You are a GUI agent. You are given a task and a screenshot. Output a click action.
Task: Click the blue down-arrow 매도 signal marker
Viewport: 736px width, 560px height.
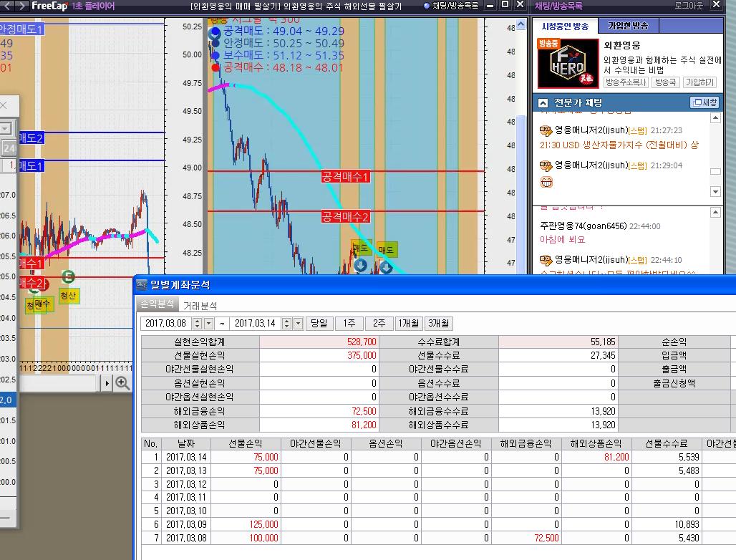point(361,266)
